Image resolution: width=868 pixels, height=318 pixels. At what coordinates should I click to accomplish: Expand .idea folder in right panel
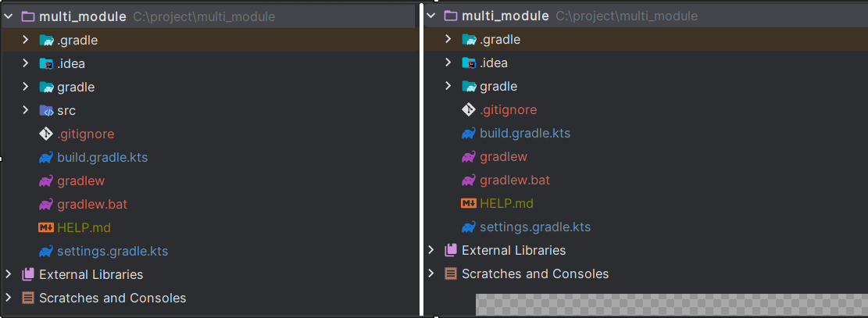pyautogui.click(x=448, y=63)
